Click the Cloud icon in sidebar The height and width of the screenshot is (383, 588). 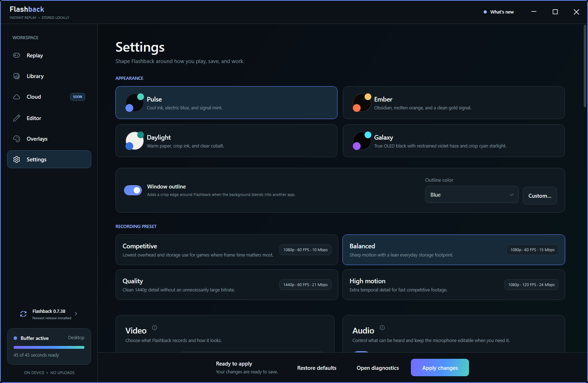(17, 97)
